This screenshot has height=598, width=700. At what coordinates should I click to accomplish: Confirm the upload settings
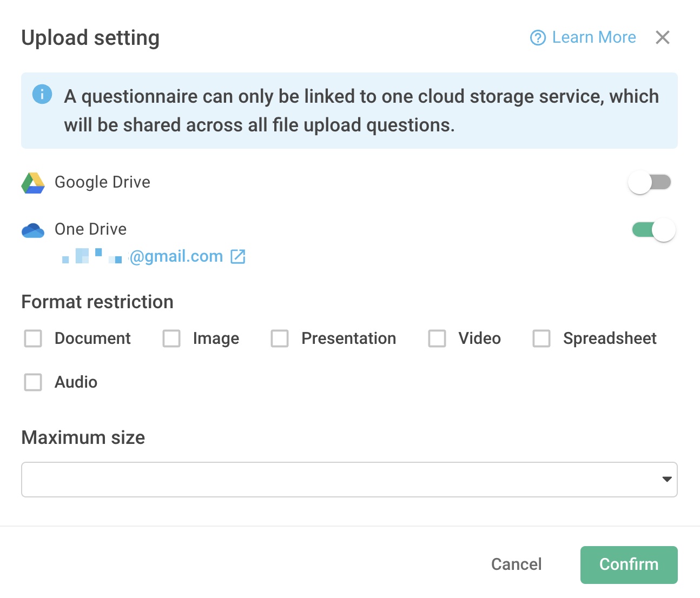pos(629,564)
